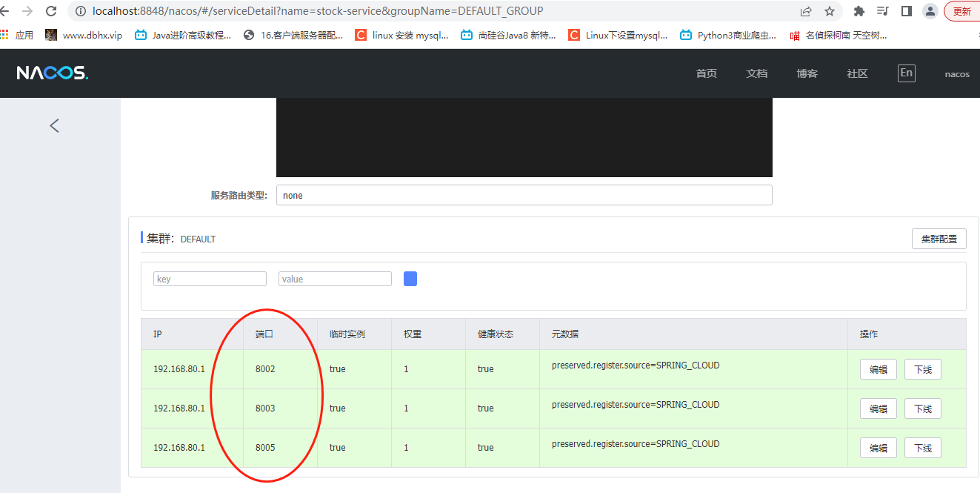
Task: Switch language via the En icon
Action: (906, 73)
